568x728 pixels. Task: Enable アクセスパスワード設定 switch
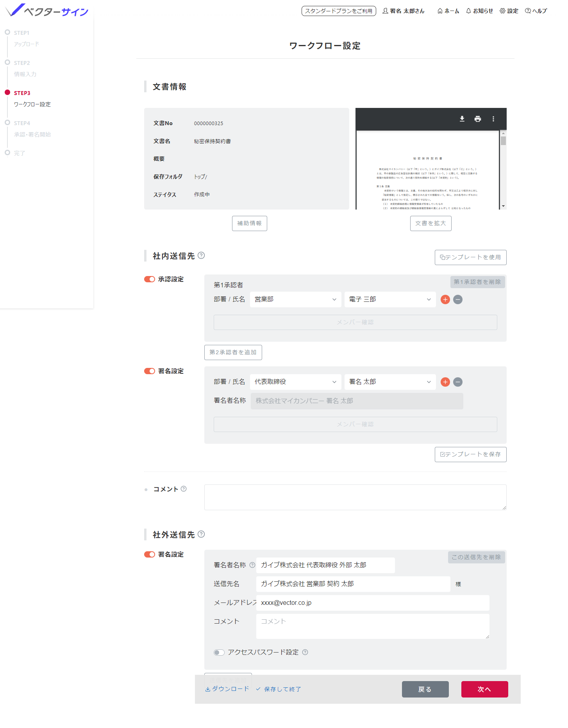(219, 652)
